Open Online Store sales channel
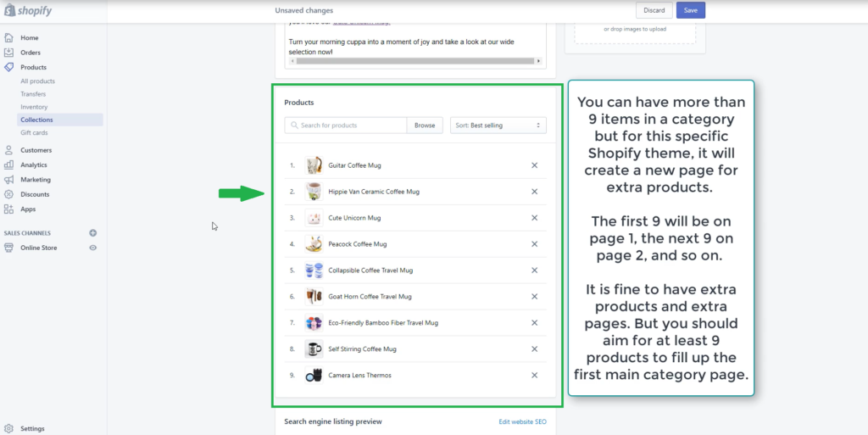The height and width of the screenshot is (435, 868). pyautogui.click(x=39, y=248)
